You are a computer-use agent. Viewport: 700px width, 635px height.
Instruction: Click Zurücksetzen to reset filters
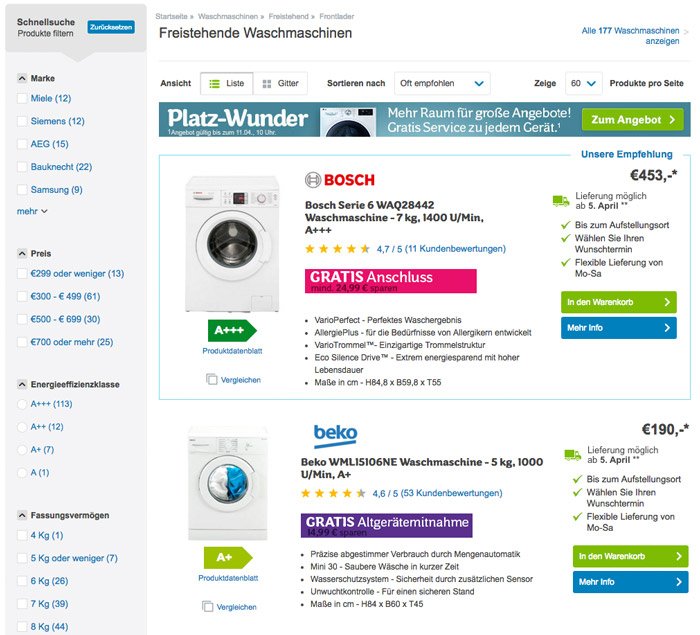[x=110, y=27]
